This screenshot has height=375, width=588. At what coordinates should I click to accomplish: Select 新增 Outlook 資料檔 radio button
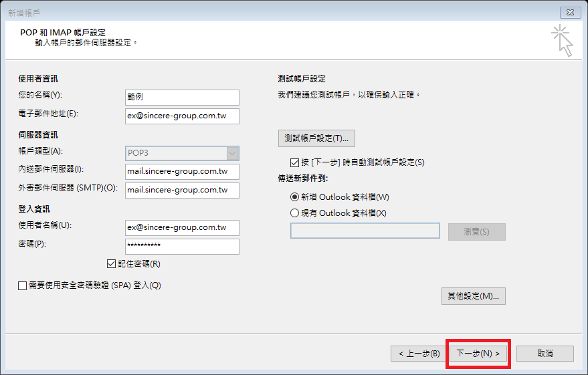pos(295,197)
